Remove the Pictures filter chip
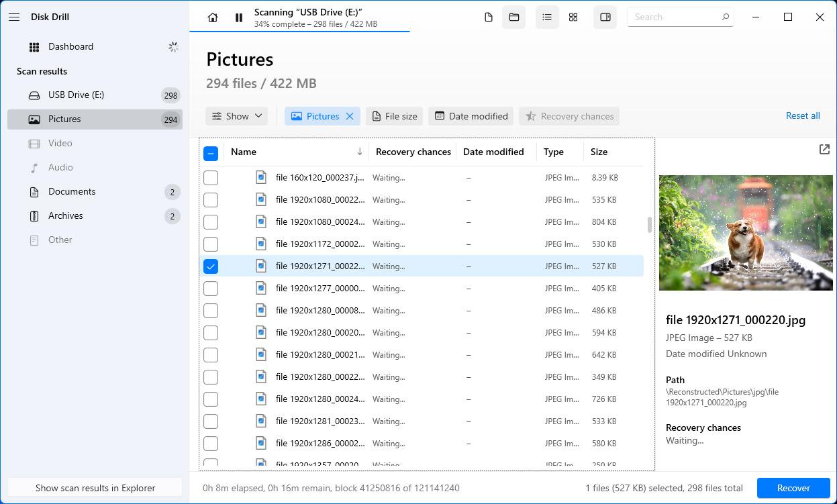Viewport: 837px width, 504px height. pyautogui.click(x=350, y=116)
